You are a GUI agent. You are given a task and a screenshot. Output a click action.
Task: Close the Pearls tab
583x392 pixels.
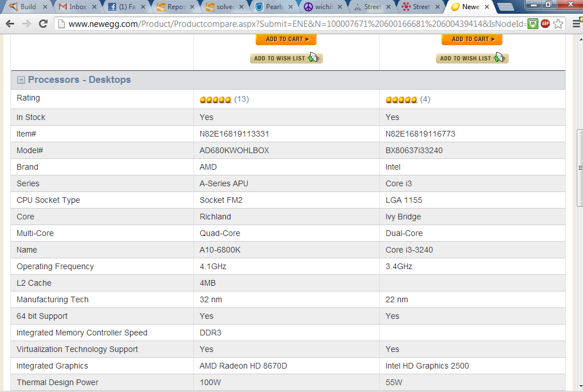[x=291, y=7]
